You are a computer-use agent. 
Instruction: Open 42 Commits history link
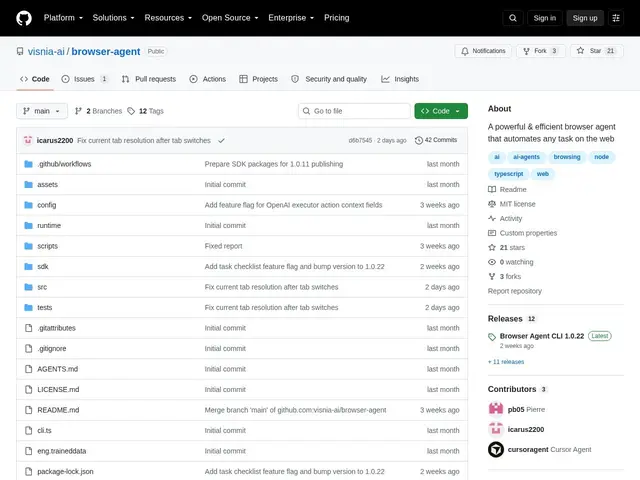tap(436, 140)
